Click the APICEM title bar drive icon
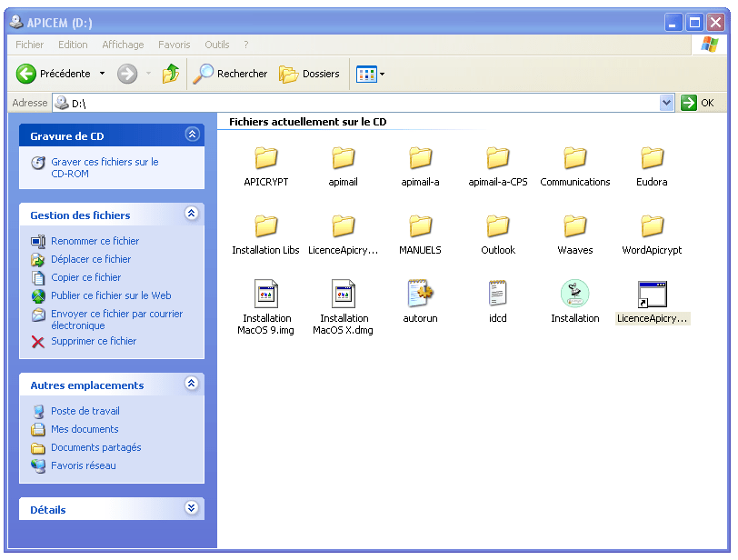The width and height of the screenshot is (738, 560). click(16, 22)
